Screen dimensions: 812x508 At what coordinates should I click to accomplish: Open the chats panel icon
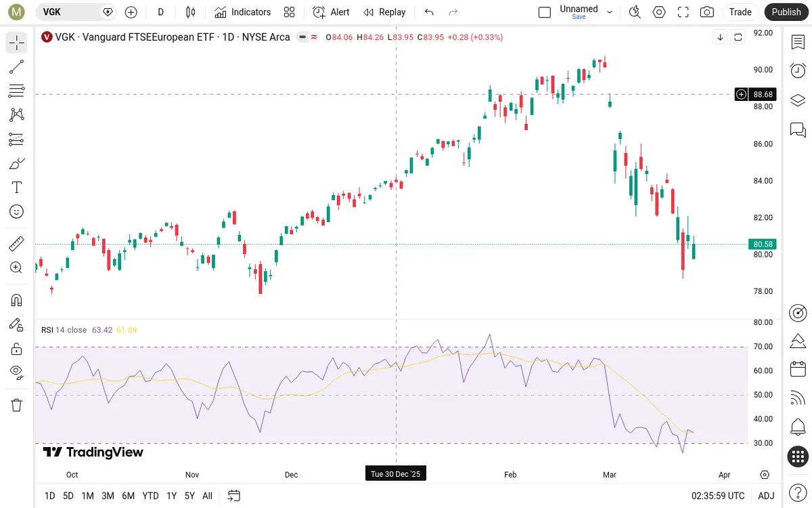(x=798, y=129)
